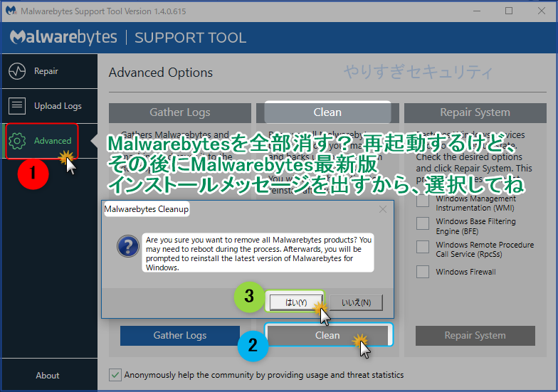Click the Upload Logs document icon
The width and height of the screenshot is (558, 392).
click(17, 106)
